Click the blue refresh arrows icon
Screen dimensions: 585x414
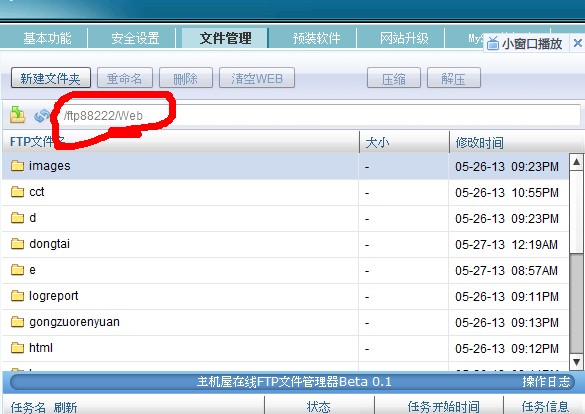pos(41,116)
